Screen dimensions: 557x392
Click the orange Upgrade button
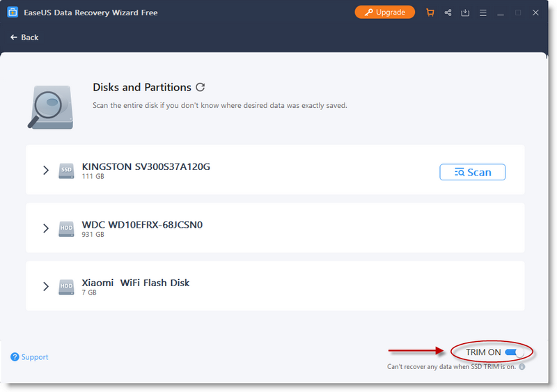pos(385,12)
